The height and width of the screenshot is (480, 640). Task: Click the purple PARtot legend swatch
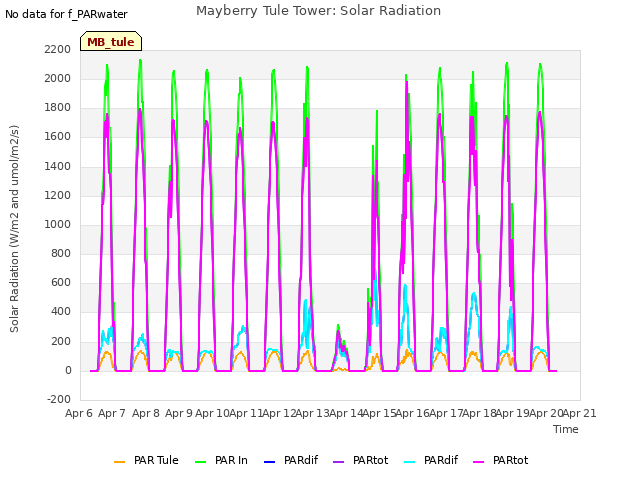(339, 462)
